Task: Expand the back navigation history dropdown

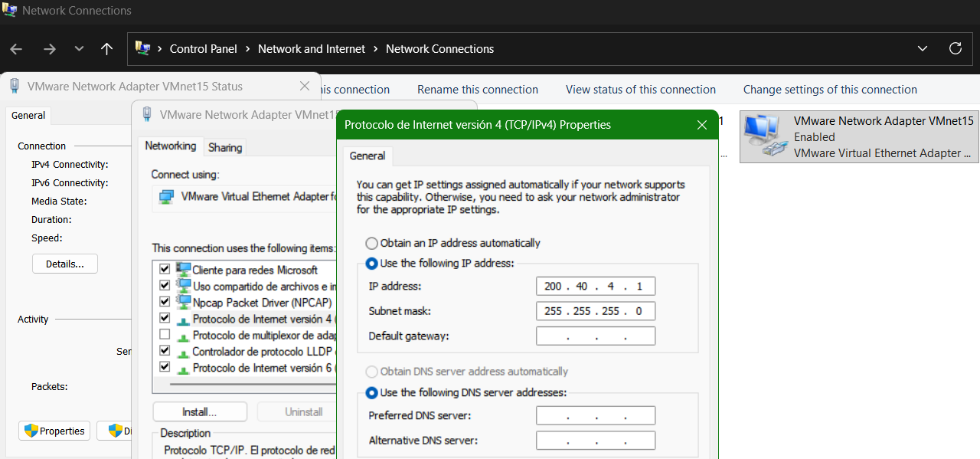Action: click(78, 48)
